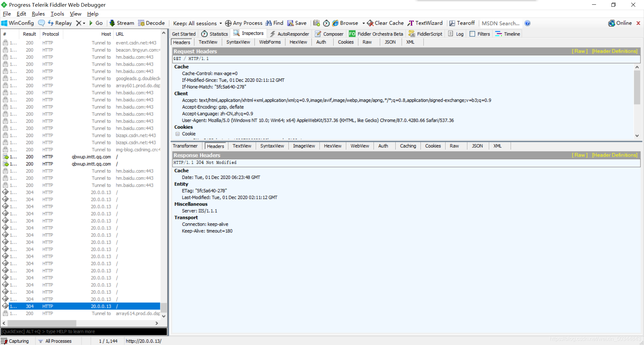This screenshot has height=345, width=644.
Task: Launch Browse with the IE icon
Action: [345, 23]
